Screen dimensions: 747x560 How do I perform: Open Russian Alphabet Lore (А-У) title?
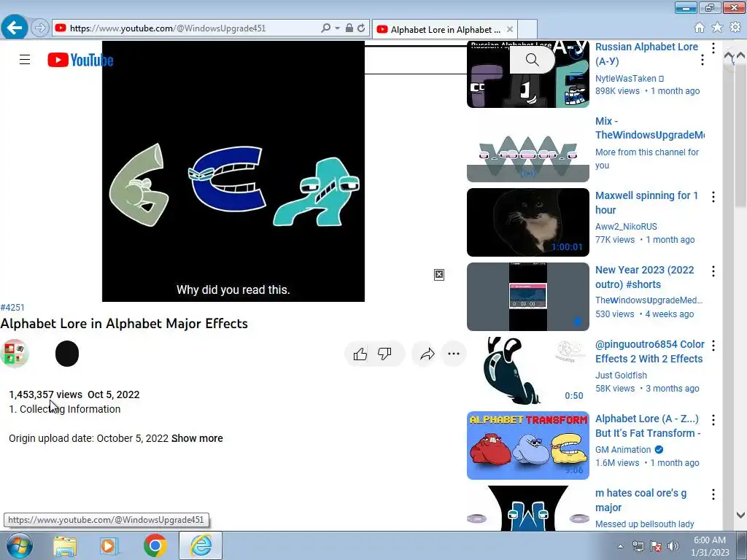646,54
